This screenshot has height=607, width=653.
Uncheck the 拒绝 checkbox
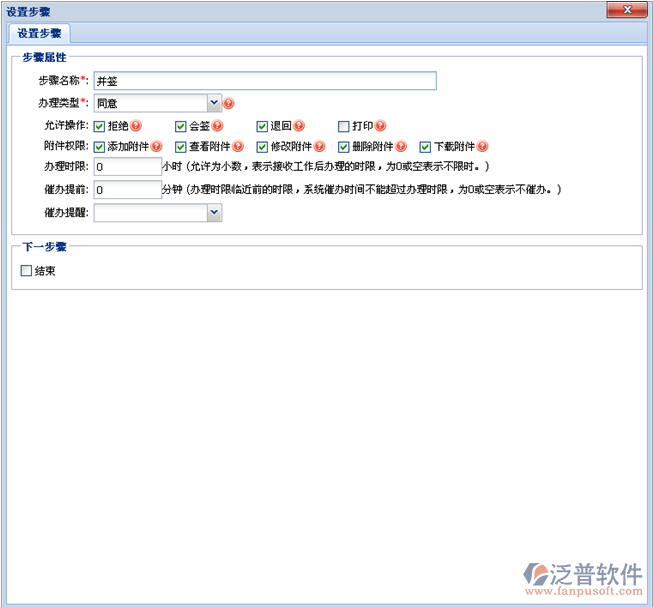pyautogui.click(x=99, y=126)
